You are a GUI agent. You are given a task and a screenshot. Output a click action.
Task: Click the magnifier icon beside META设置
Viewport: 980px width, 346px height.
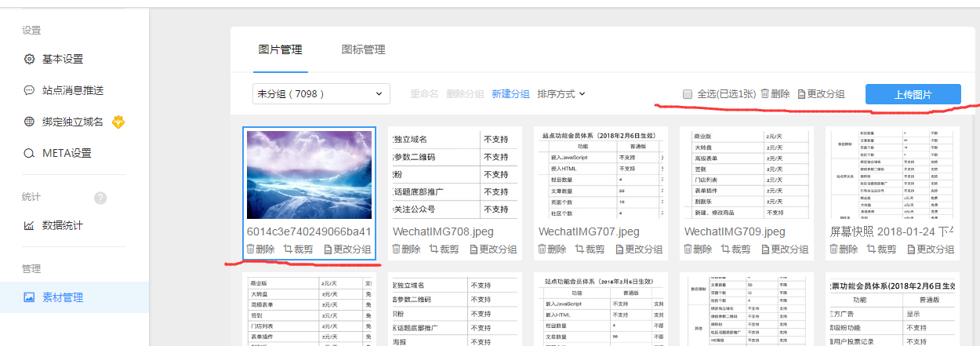click(29, 154)
